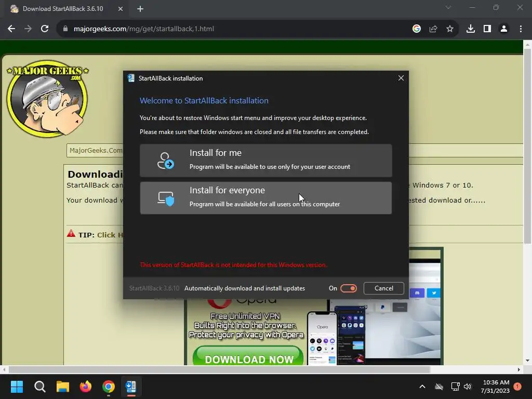Image resolution: width=532 pixels, height=399 pixels.
Task: View site information padlock icon
Action: click(65, 29)
